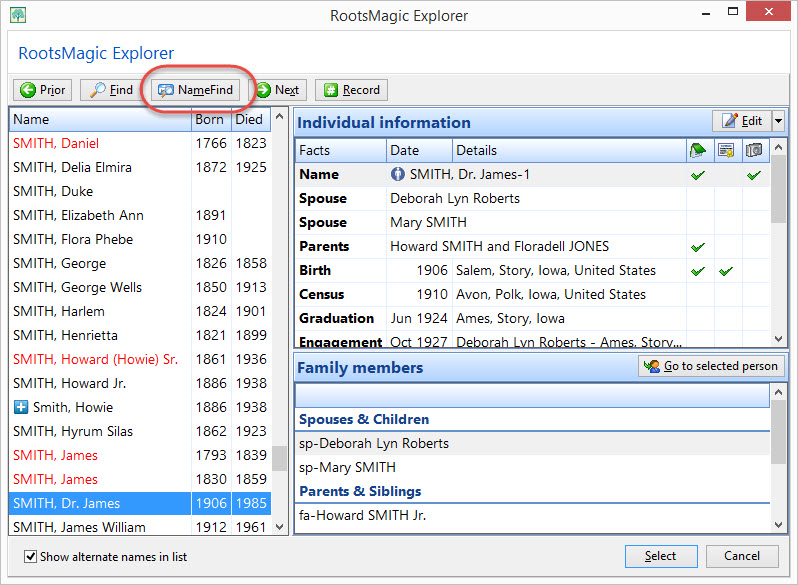Click the family members scroll down arrow
798x585 pixels.
coord(778,524)
